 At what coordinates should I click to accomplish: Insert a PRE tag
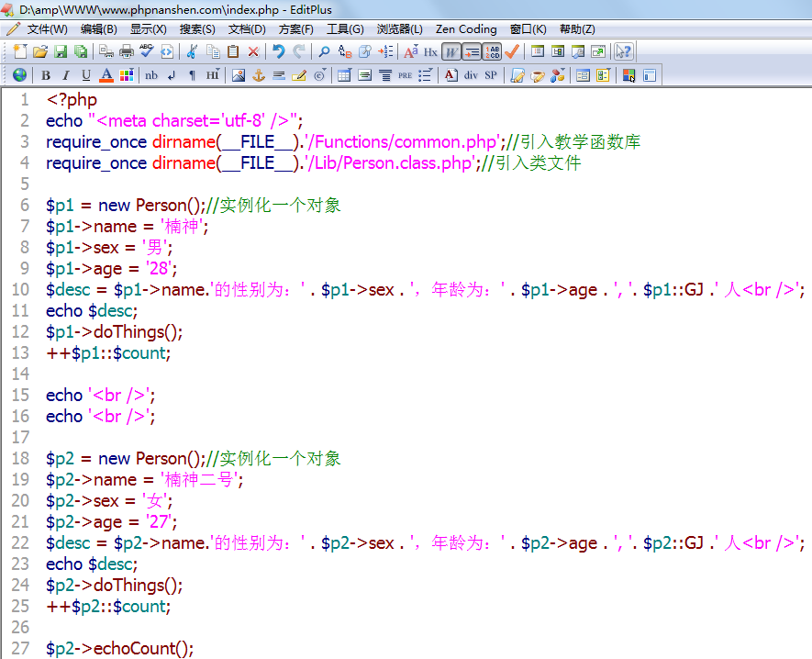(x=405, y=75)
